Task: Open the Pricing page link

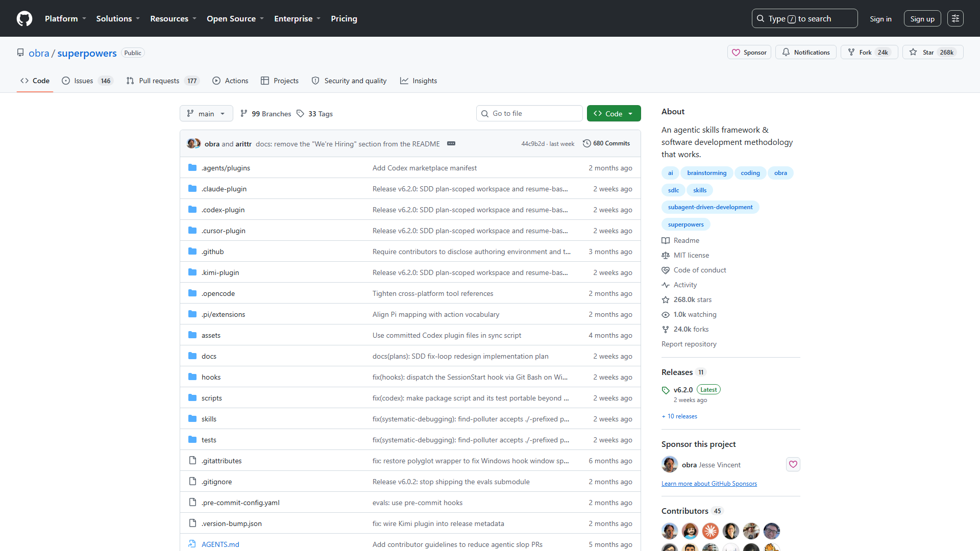Action: (x=344, y=18)
